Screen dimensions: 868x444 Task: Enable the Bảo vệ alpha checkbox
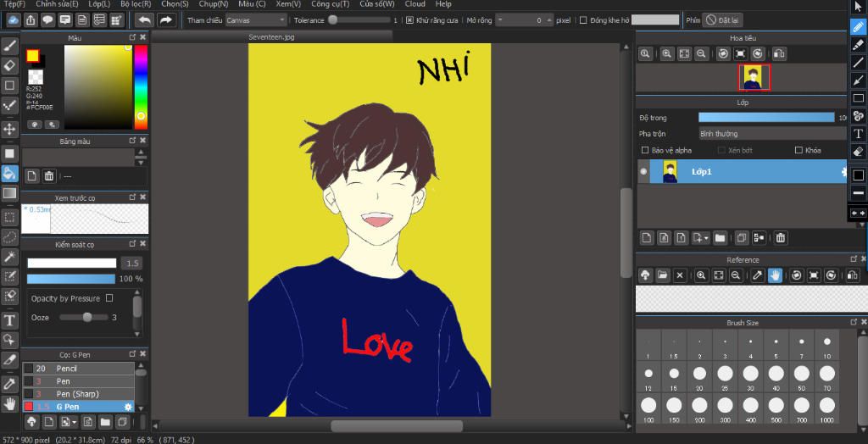tap(645, 150)
